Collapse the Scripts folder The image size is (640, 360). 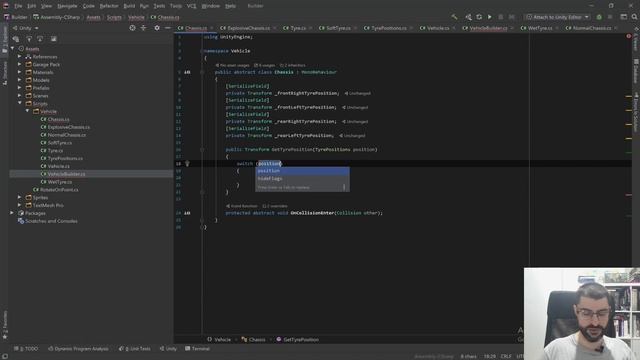pyautogui.click(x=20, y=103)
